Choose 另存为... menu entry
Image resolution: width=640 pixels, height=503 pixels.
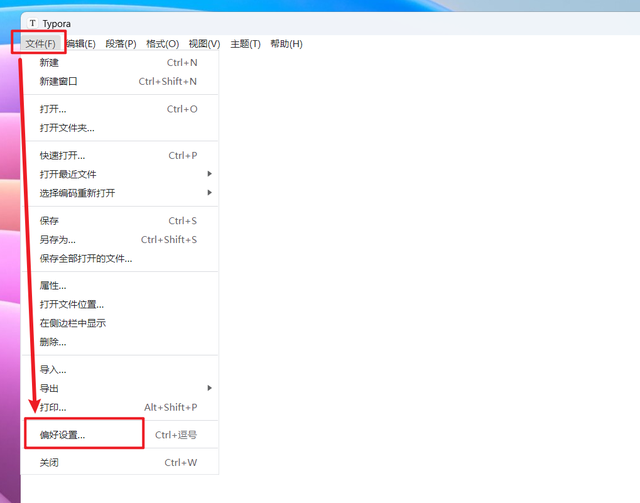[x=120, y=240]
